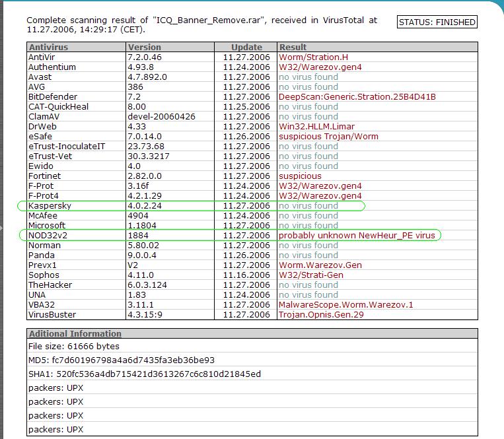Click the Ewido antivirus name
Screen dimensions: 504x439
[x=41, y=166]
